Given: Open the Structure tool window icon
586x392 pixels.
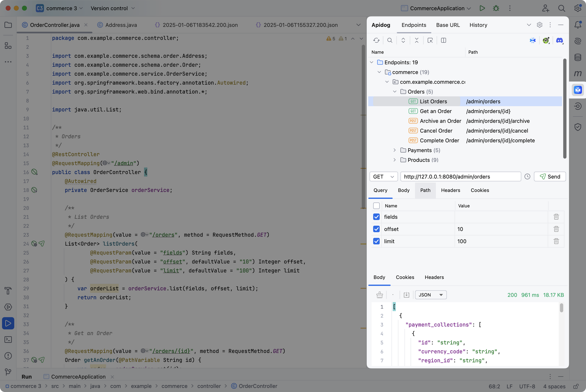Looking at the screenshot, I should point(8,46).
